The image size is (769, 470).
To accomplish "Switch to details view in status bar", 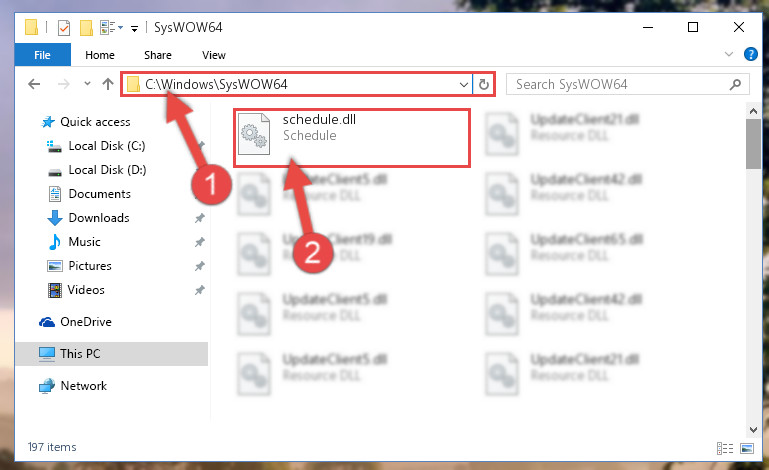I will [x=724, y=448].
